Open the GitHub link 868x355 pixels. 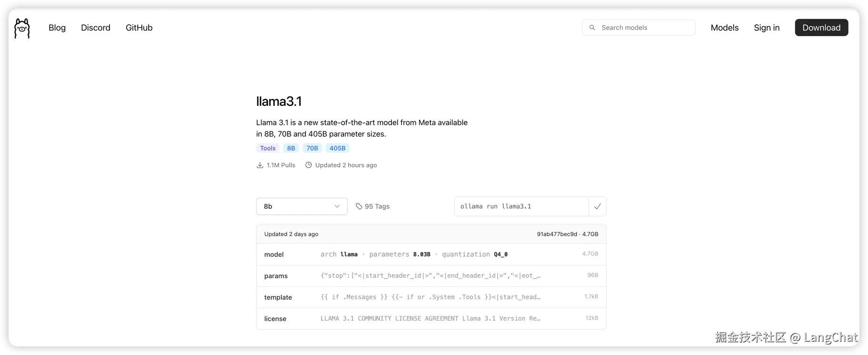tap(139, 28)
